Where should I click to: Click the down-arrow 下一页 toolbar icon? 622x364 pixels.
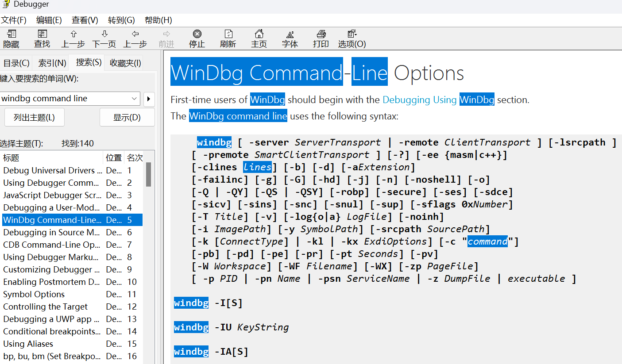[104, 39]
